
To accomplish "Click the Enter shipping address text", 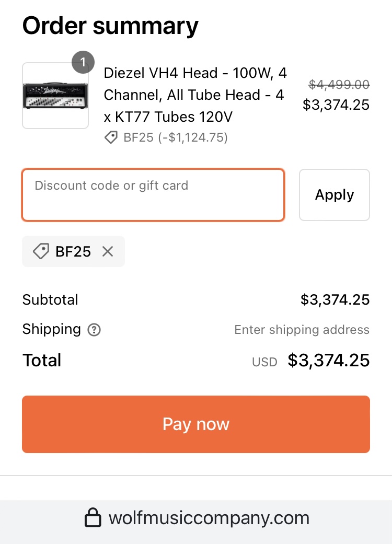I will pos(302,330).
